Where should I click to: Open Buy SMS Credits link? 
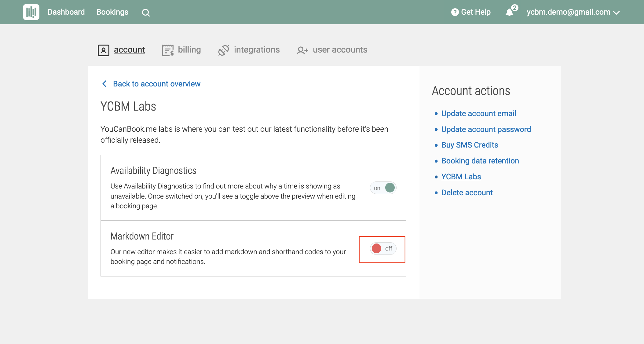(470, 145)
